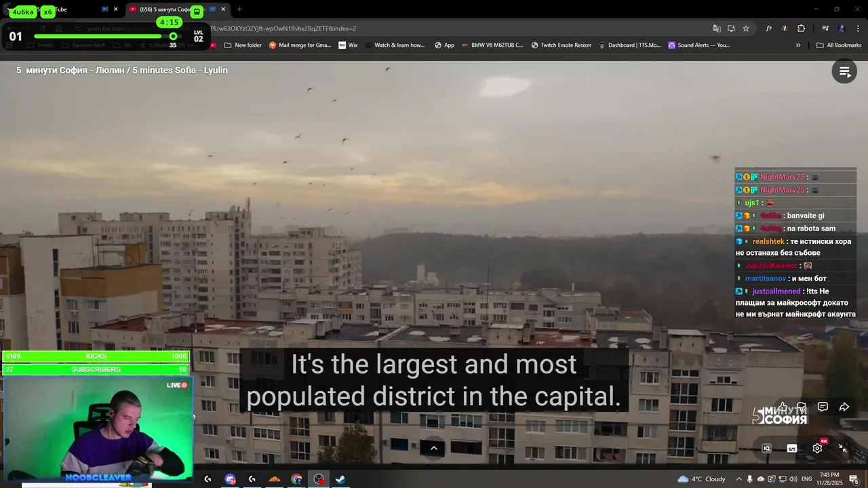Screen dimensions: 868x488
Task: Toggle subtitles/closed captions button
Action: (792, 448)
